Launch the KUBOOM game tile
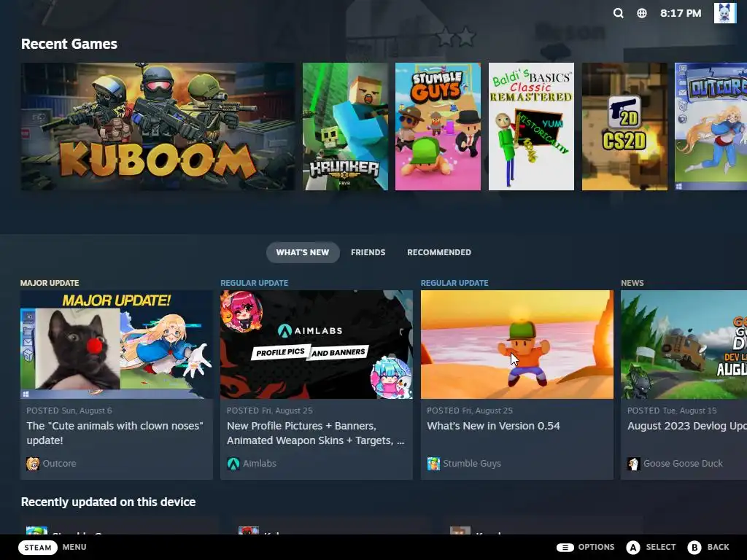 point(158,126)
